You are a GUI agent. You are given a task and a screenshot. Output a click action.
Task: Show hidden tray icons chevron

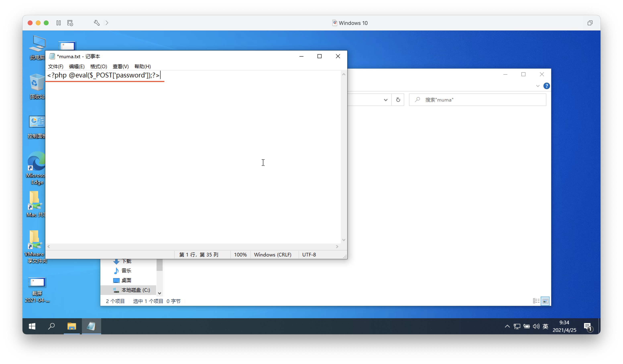click(507, 326)
